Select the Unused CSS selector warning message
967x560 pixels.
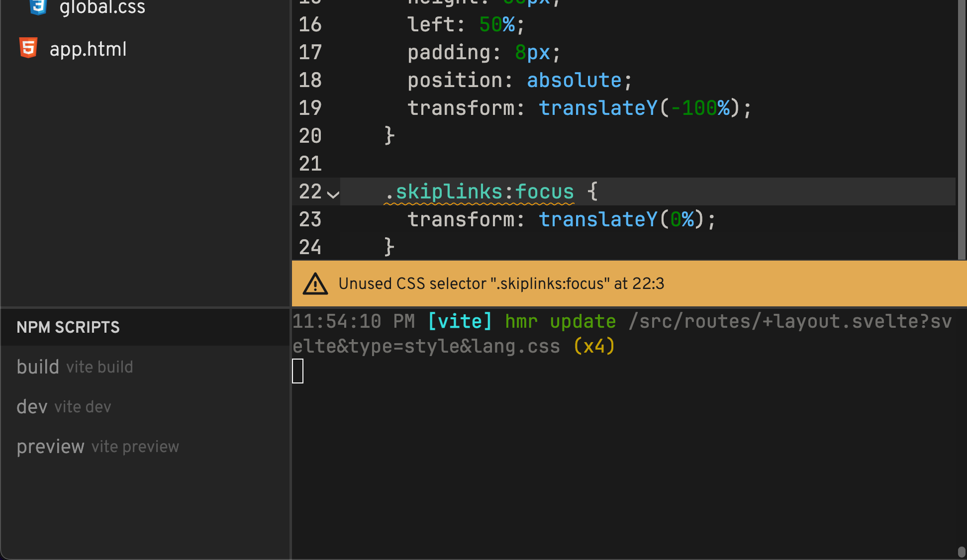(x=501, y=283)
